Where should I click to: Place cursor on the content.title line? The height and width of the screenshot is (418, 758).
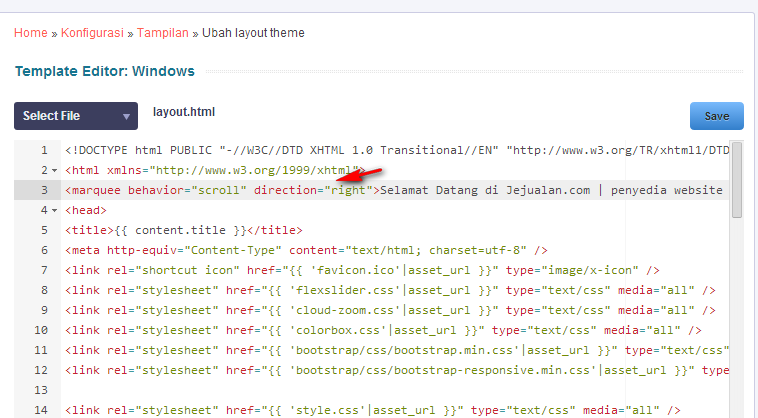[182, 230]
